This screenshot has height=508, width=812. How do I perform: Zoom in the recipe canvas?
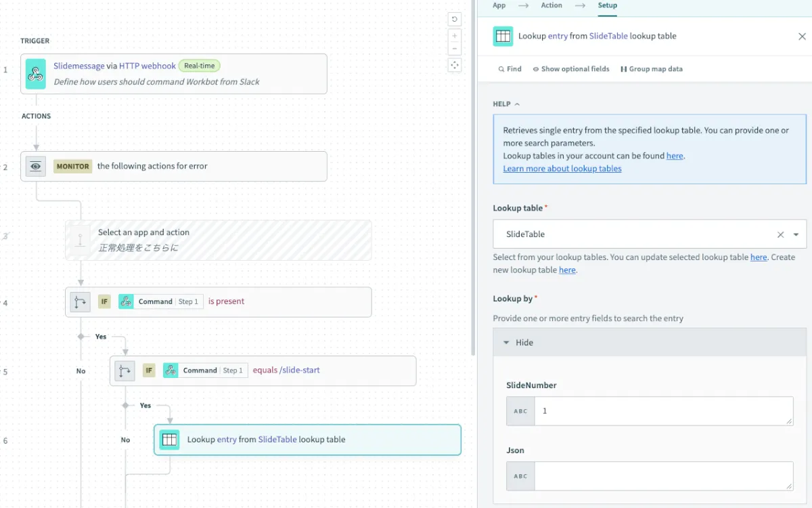(455, 36)
